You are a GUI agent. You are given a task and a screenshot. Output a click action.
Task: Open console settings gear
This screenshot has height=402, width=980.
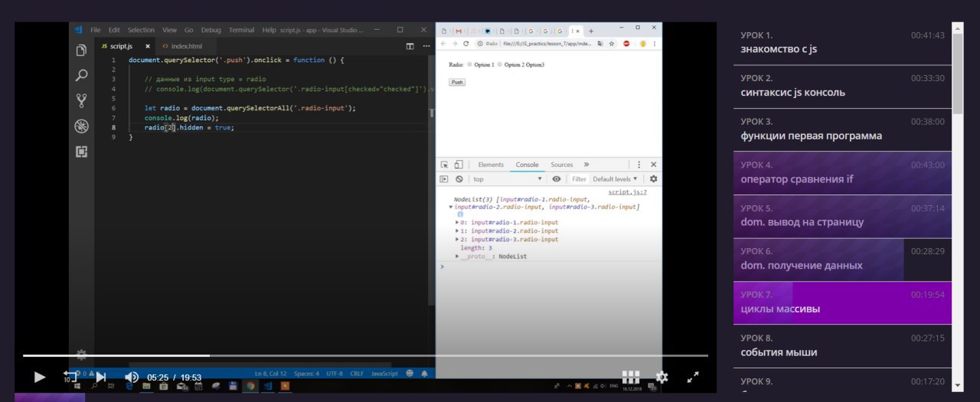click(x=653, y=179)
